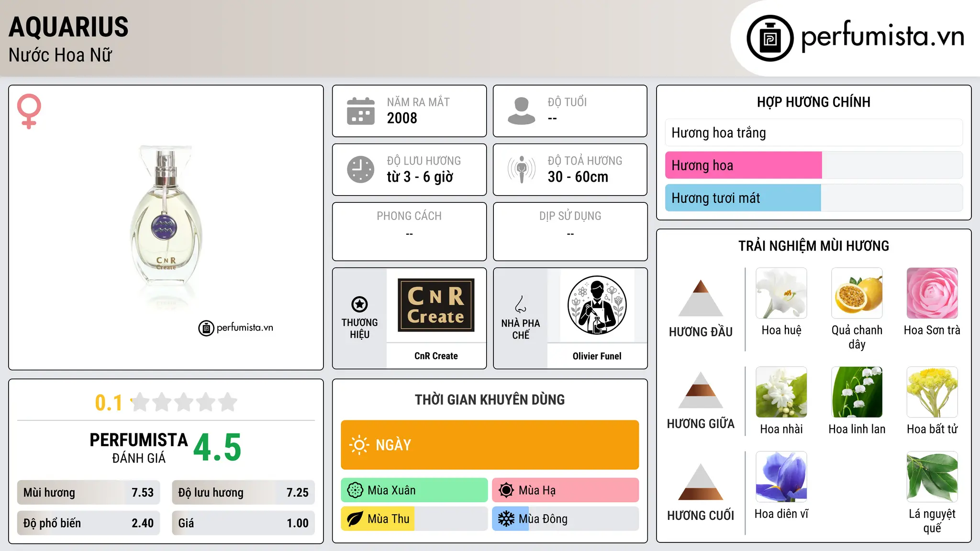Click the Dịp Sử Dụng occasion card
The height and width of the screenshot is (551, 980).
[570, 231]
